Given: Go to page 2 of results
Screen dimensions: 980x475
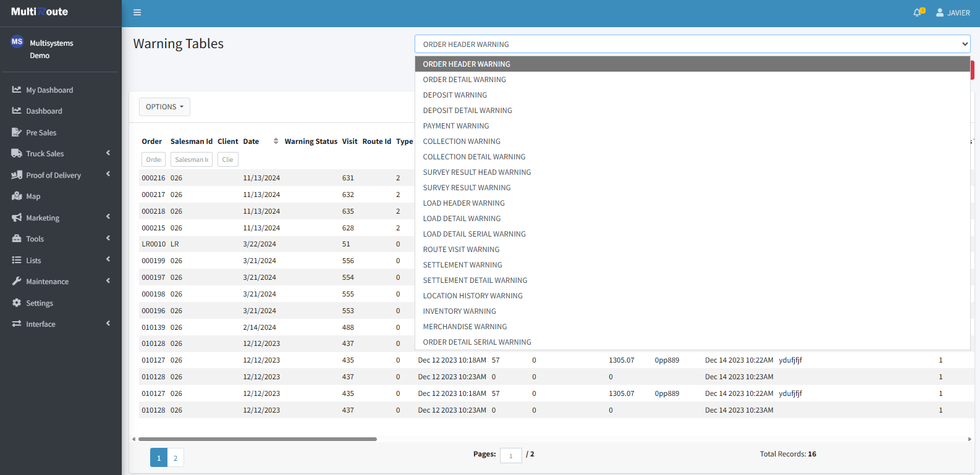Looking at the screenshot, I should [x=175, y=458].
